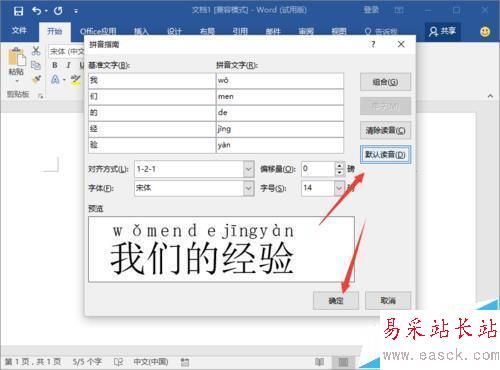The image size is (500, 370).
Task: Customize the Quick Access Toolbar
Action: pos(76,11)
